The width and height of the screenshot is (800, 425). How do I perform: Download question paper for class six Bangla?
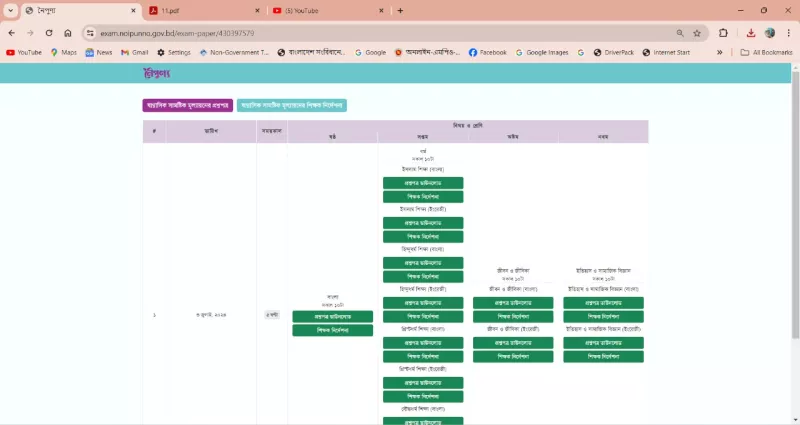[333, 316]
